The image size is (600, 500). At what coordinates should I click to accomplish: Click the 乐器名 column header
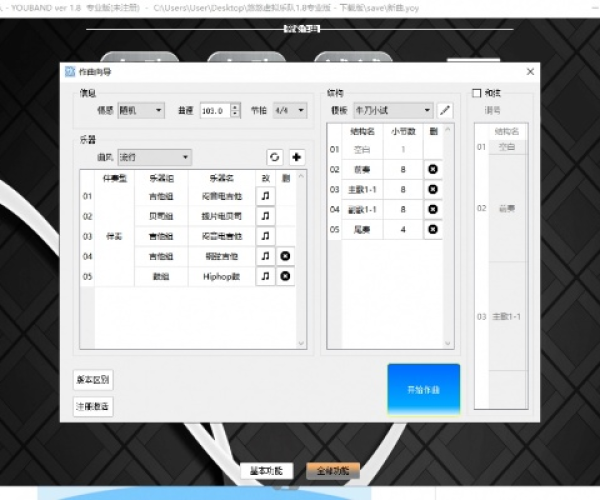click(222, 178)
